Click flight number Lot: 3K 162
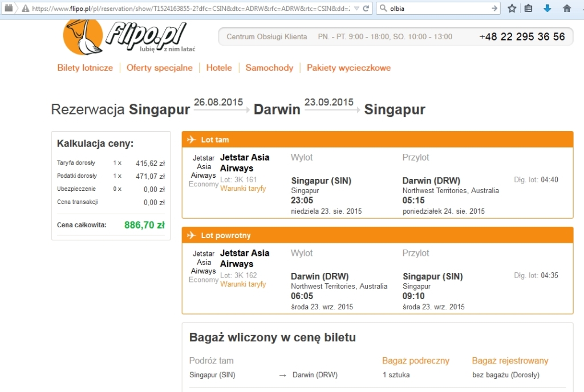The width and height of the screenshot is (584, 392). (238, 275)
